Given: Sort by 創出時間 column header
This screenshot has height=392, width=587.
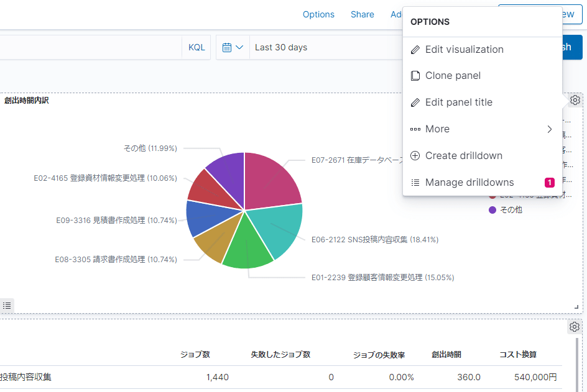Looking at the screenshot, I should 446,354.
